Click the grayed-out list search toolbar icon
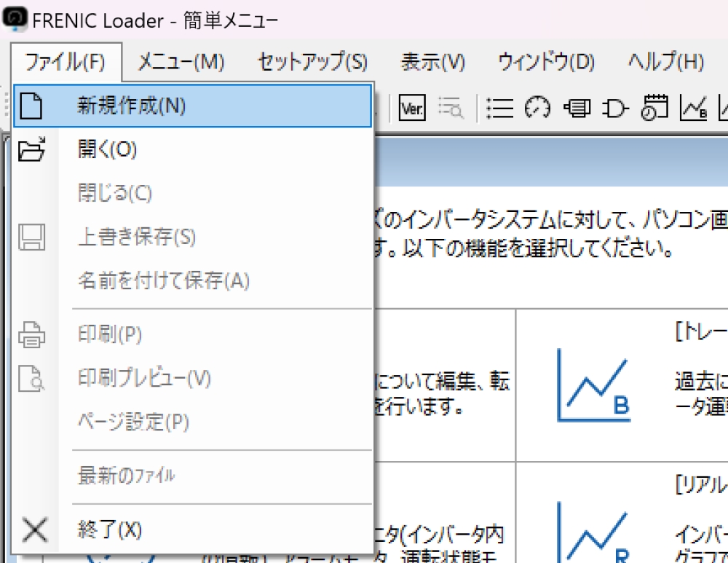Viewport: 728px width, 563px height. point(451,109)
